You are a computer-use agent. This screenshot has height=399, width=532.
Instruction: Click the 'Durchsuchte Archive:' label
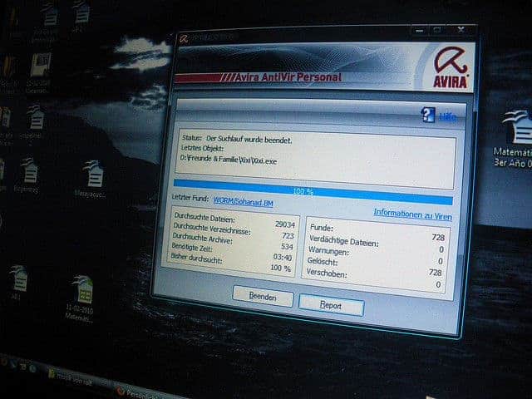[x=202, y=238]
